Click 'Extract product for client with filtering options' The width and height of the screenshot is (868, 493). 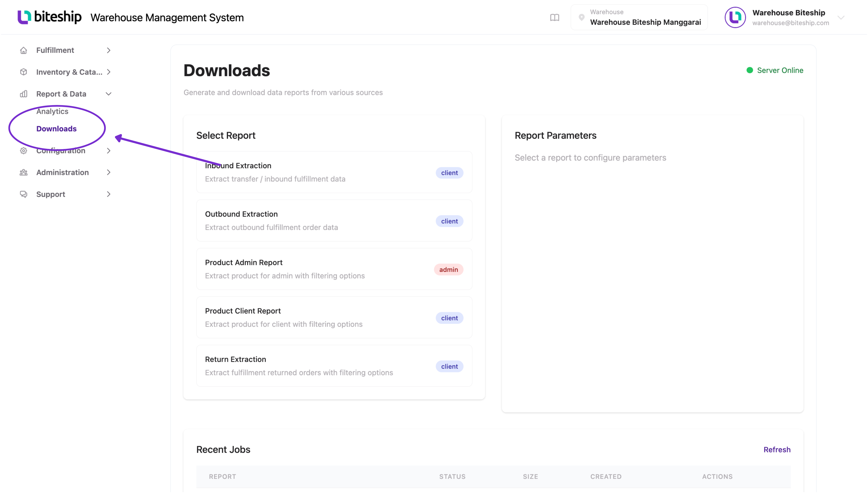coord(284,324)
